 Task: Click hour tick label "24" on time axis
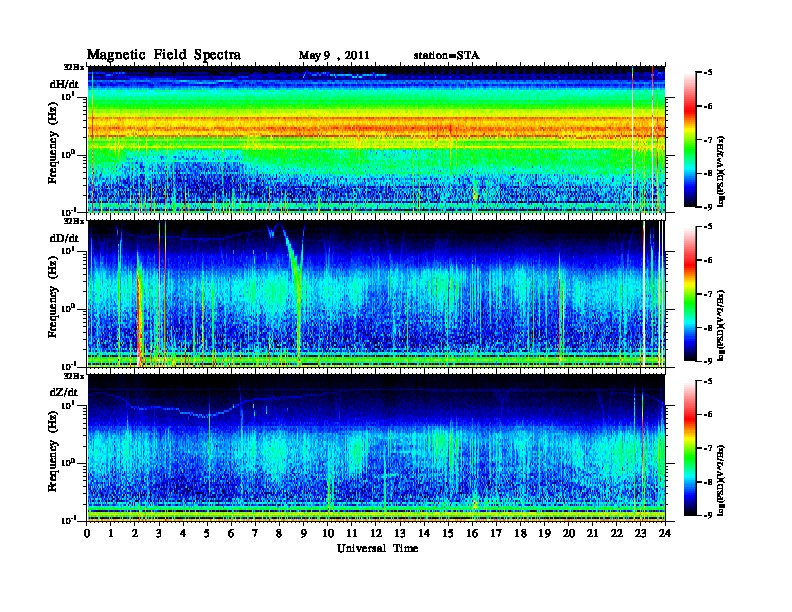(665, 533)
